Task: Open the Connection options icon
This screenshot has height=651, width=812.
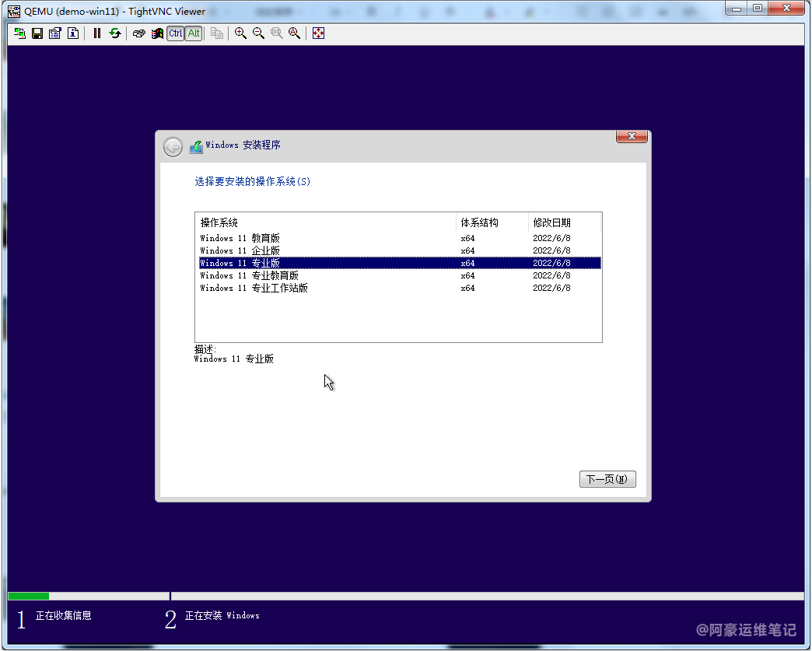Action: point(54,33)
